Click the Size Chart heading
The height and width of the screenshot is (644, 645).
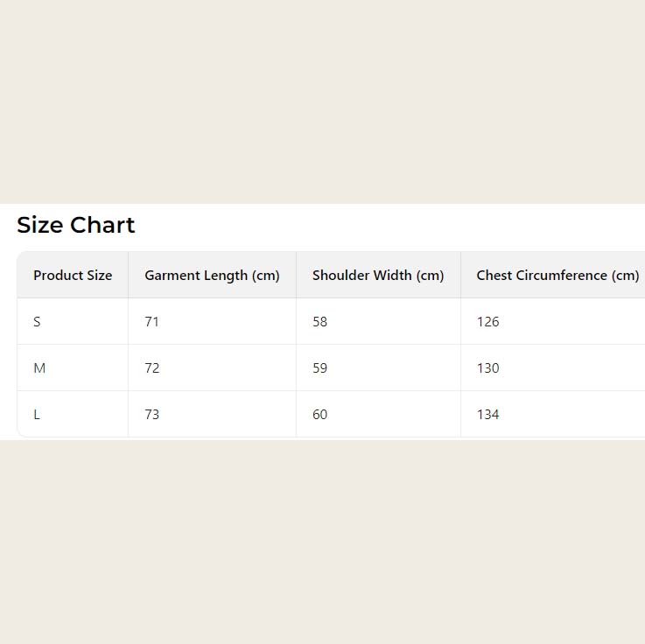pos(76,225)
